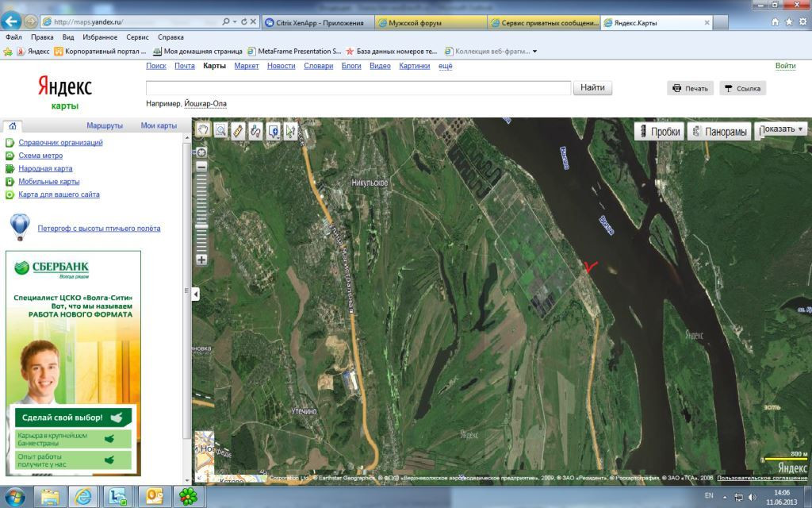Click the map zoom out minus button
Screen dimensions: 812x508
(201, 167)
